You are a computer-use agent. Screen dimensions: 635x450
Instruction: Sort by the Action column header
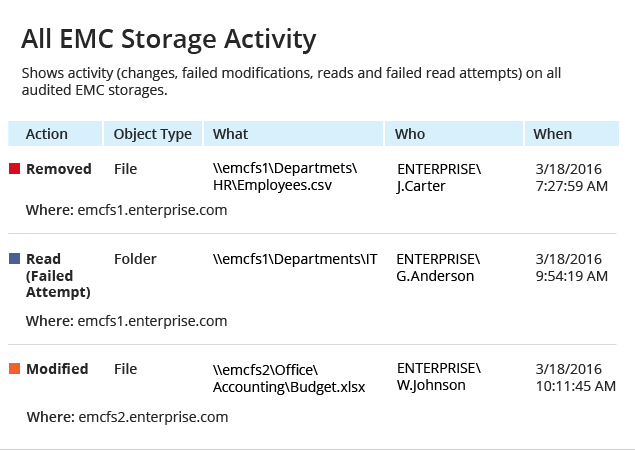click(x=55, y=134)
